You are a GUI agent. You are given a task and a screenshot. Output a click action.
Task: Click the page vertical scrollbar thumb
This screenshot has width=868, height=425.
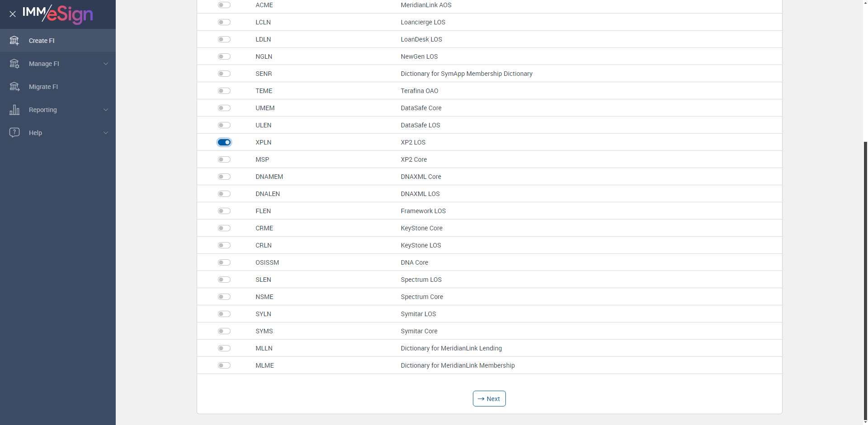coord(865,280)
